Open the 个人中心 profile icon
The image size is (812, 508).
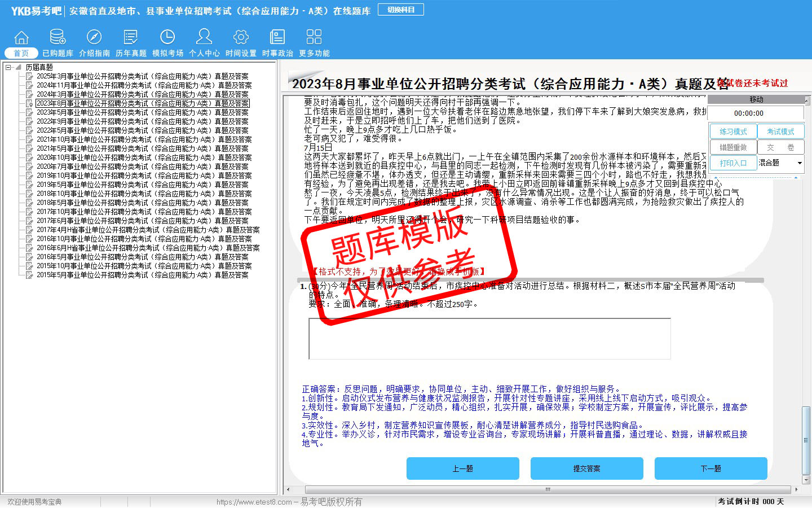point(204,38)
